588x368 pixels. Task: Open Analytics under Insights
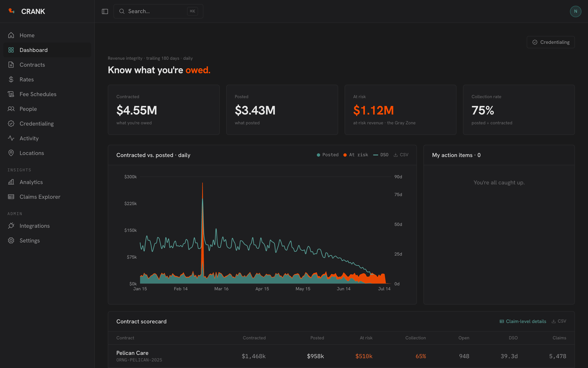coord(47,182)
